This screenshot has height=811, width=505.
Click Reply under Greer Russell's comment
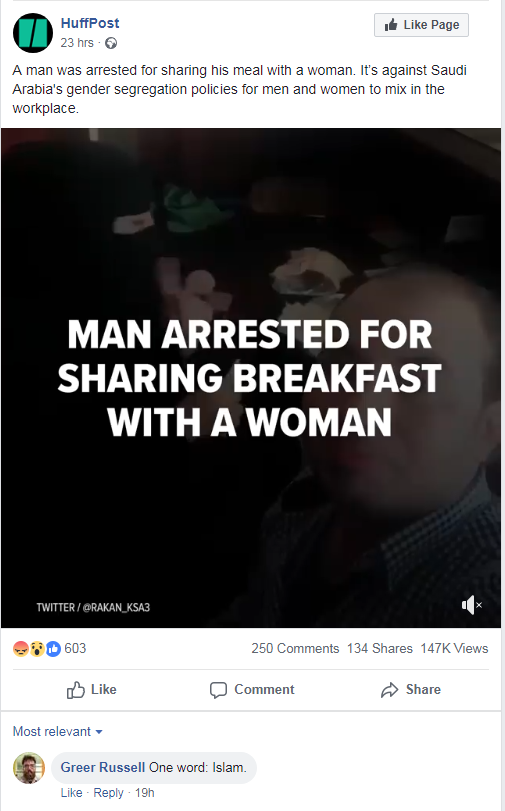(x=108, y=793)
